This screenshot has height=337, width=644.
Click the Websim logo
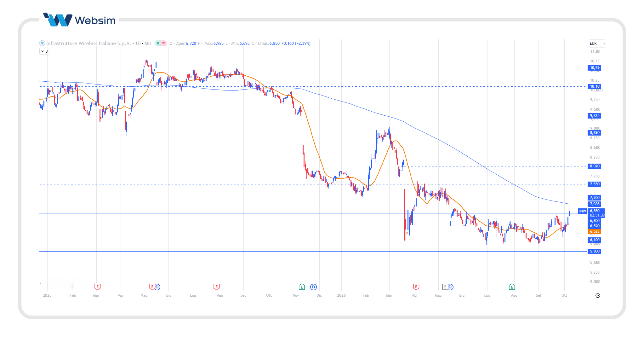79,20
